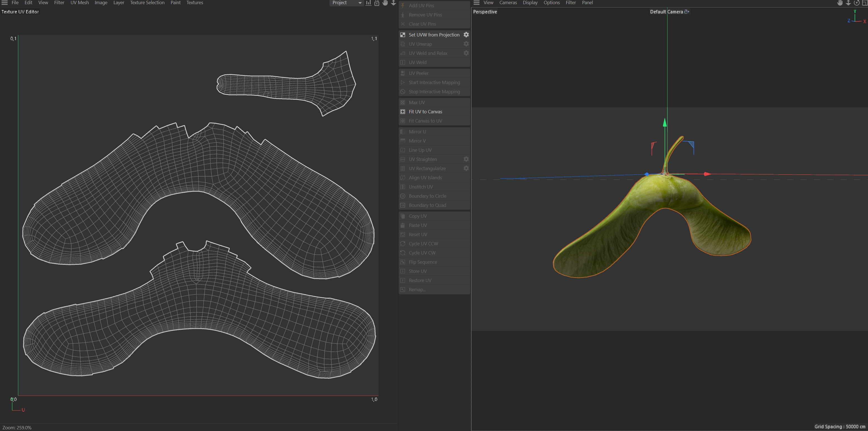Image resolution: width=868 pixels, height=431 pixels.
Task: Click the unlock padlock icon in UV editor
Action: pyautogui.click(x=377, y=3)
